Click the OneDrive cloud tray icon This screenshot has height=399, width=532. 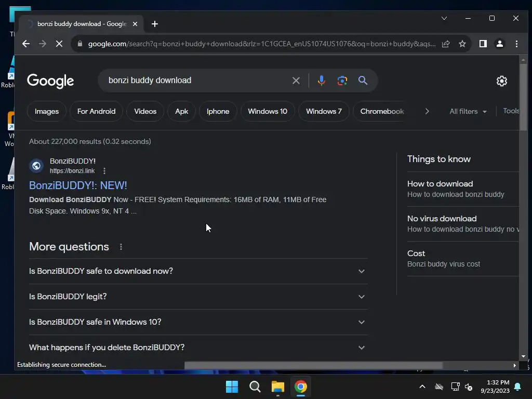click(439, 387)
